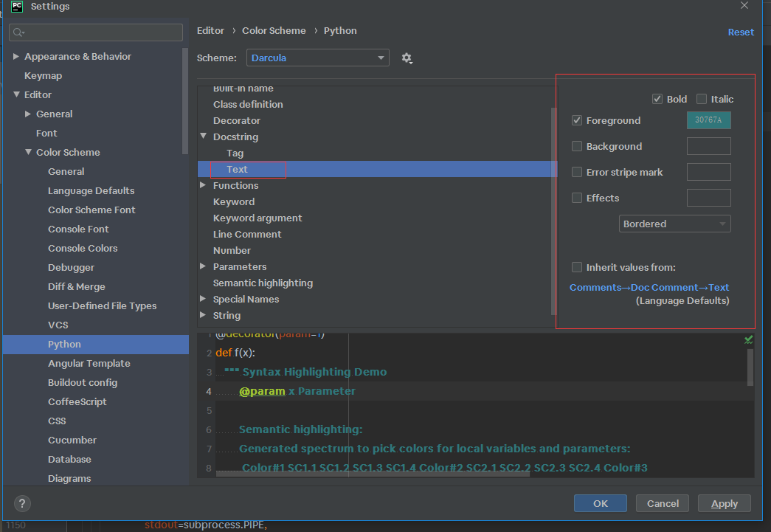This screenshot has width=771, height=532.
Task: Select Keymap in settings tree
Action: pos(44,76)
